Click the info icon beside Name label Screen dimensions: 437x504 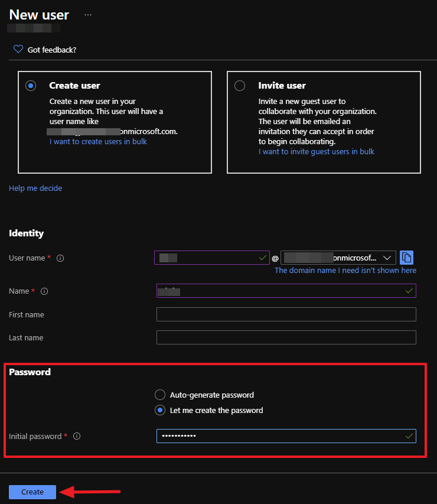pyautogui.click(x=44, y=291)
